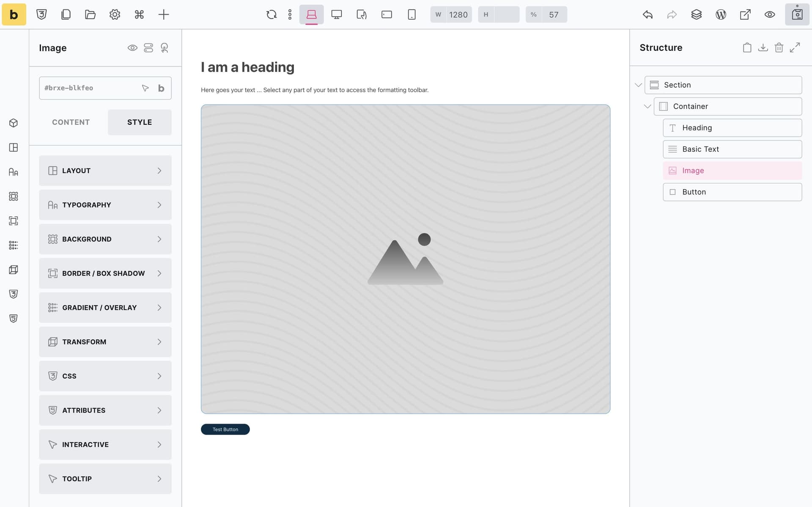Expand the TOOLTIP group
Screen dimensions: 812x507
pos(105,479)
